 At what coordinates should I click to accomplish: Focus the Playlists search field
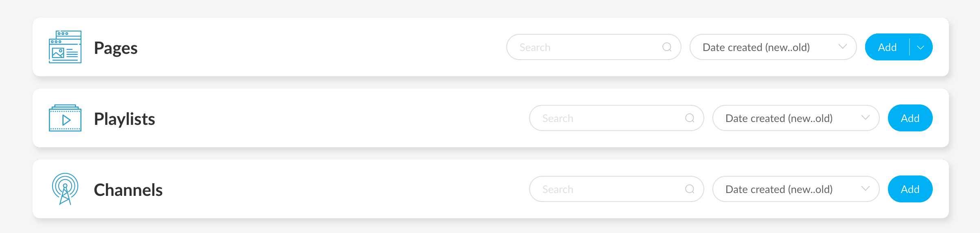609,118
